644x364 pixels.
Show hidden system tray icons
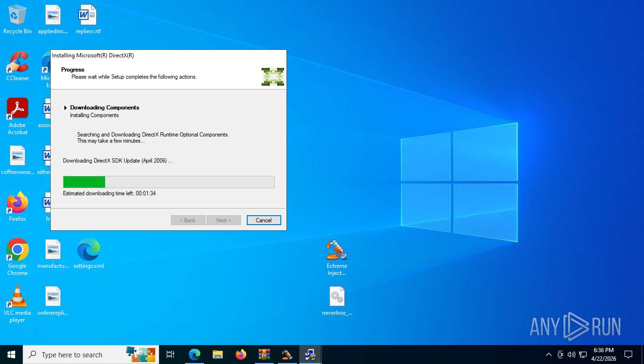[549, 355]
